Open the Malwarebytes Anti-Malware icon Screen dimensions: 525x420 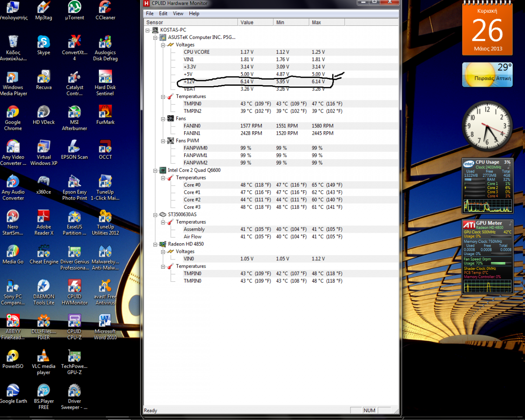coord(105,257)
